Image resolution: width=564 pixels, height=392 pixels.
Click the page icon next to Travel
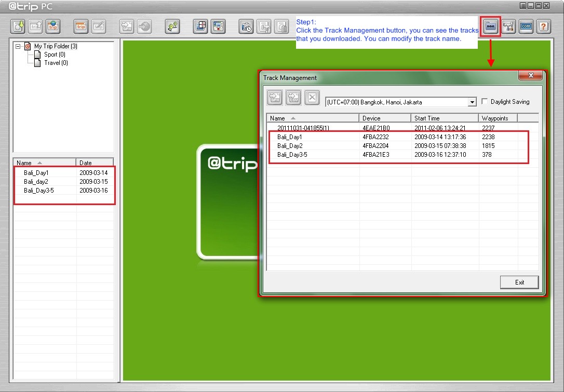click(37, 63)
